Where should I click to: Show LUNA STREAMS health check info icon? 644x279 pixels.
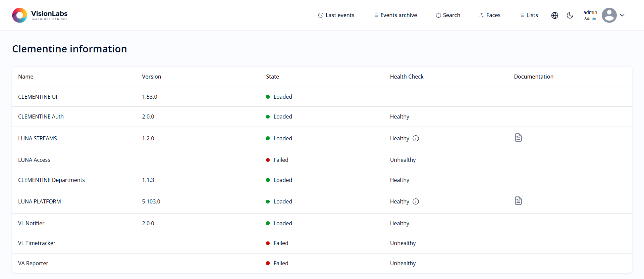tap(416, 138)
